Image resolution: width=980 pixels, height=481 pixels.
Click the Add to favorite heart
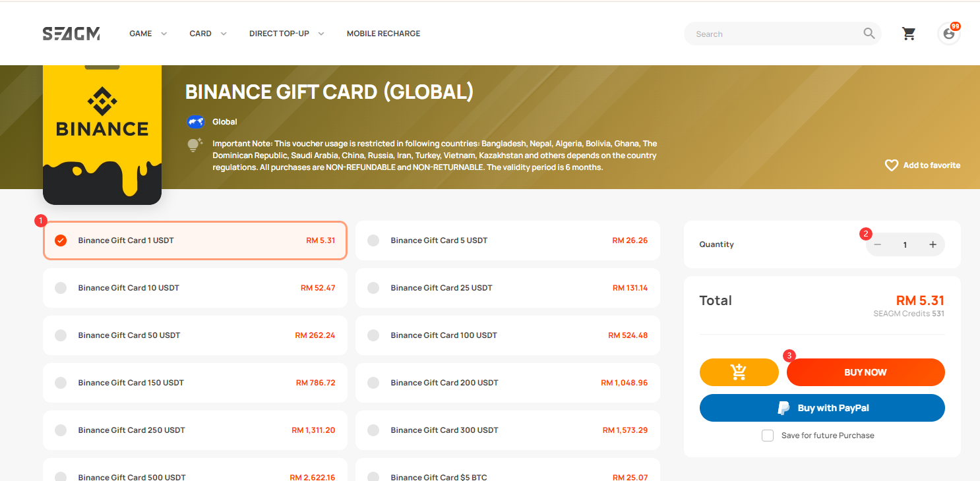coord(892,165)
